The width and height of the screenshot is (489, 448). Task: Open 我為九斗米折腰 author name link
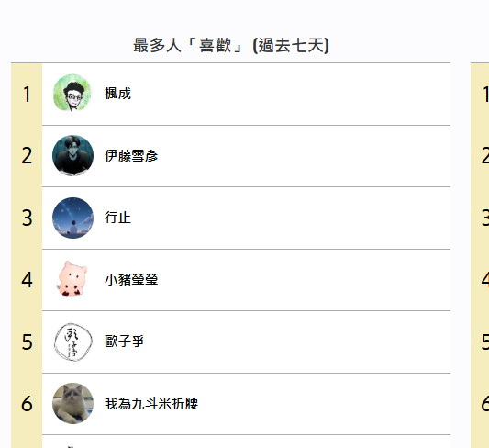point(151,403)
